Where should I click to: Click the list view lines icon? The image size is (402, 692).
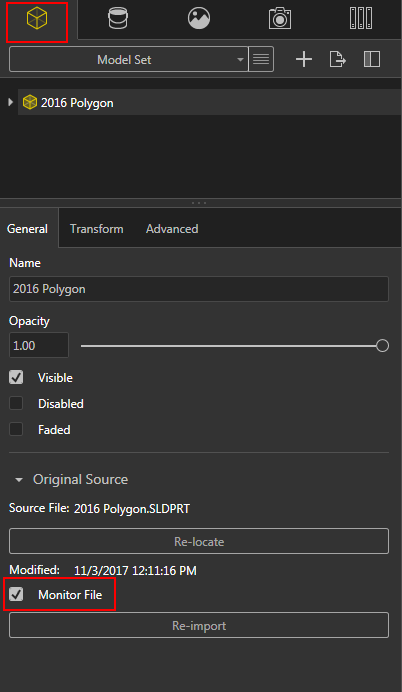tap(261, 59)
